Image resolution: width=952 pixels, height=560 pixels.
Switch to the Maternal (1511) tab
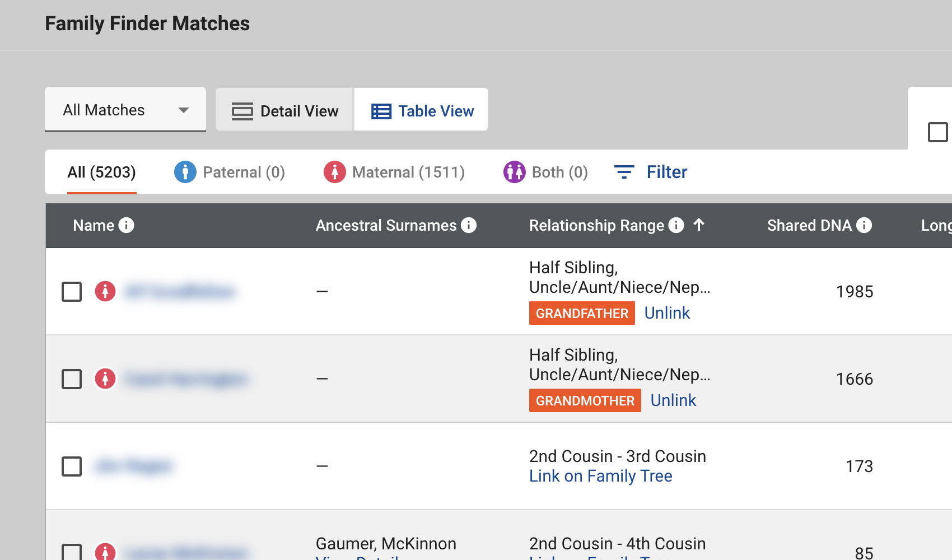395,172
